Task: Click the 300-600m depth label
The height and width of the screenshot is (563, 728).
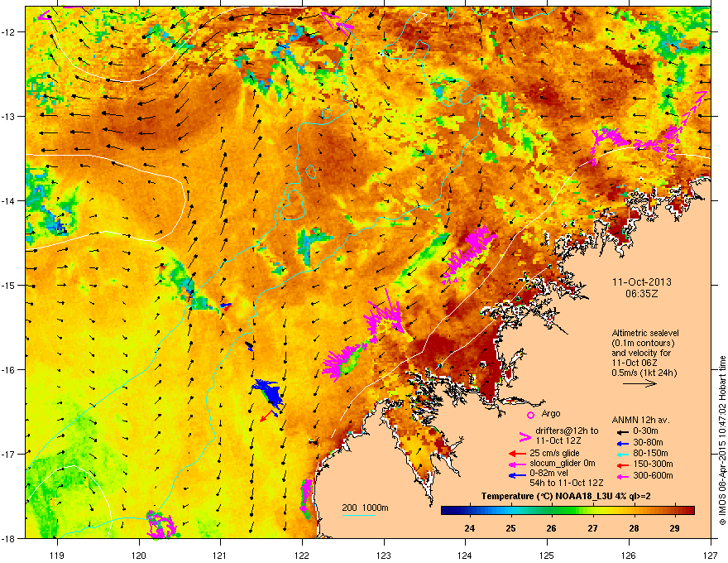Action: (653, 476)
